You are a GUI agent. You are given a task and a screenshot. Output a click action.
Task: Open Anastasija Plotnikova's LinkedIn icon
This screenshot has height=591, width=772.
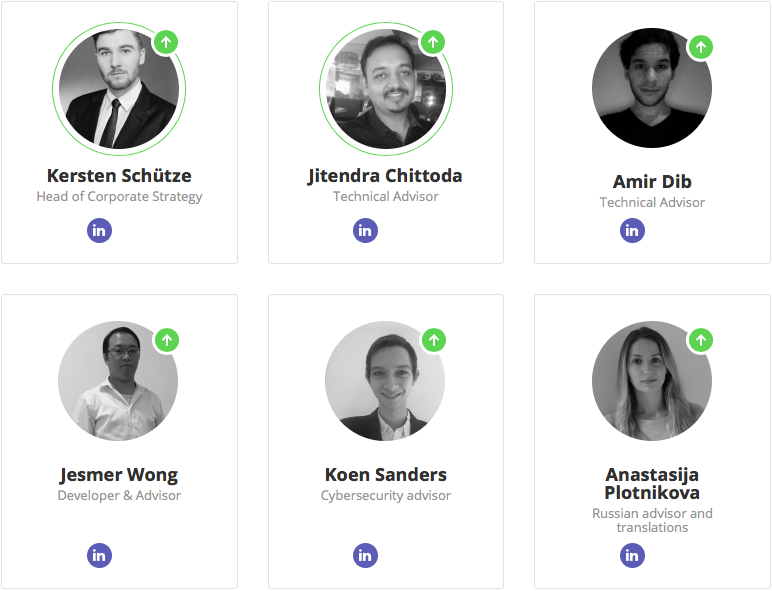pyautogui.click(x=632, y=556)
